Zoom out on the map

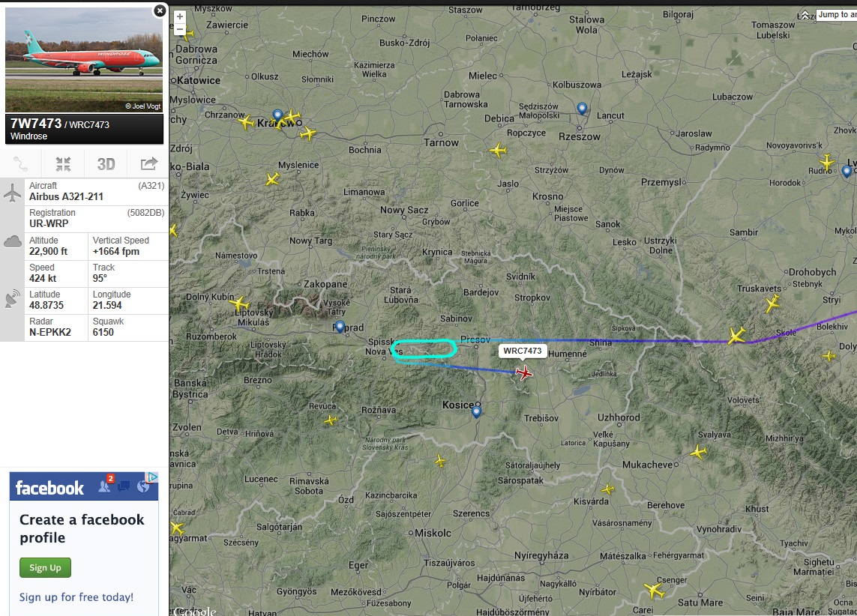(x=179, y=29)
